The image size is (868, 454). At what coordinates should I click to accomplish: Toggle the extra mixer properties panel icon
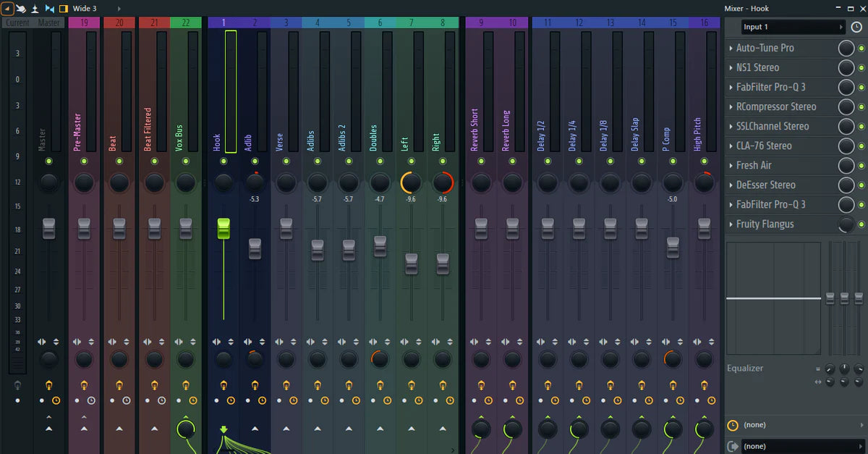point(64,8)
